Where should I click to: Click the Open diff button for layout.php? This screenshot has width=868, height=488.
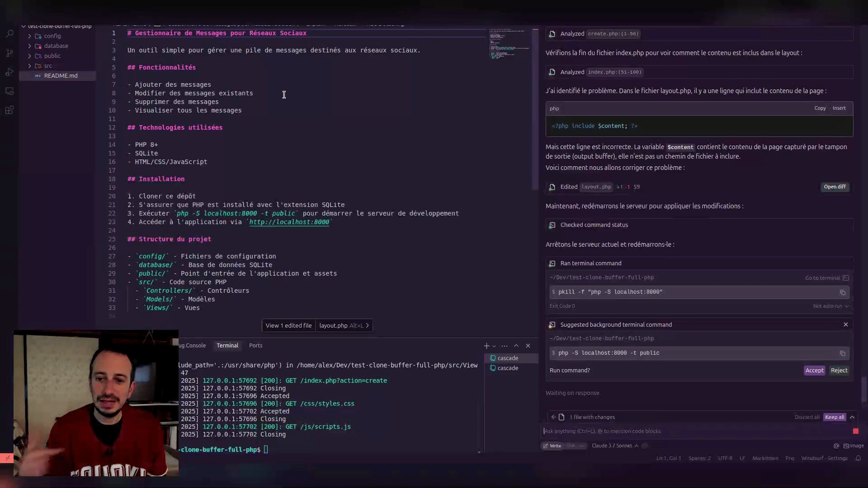point(834,187)
